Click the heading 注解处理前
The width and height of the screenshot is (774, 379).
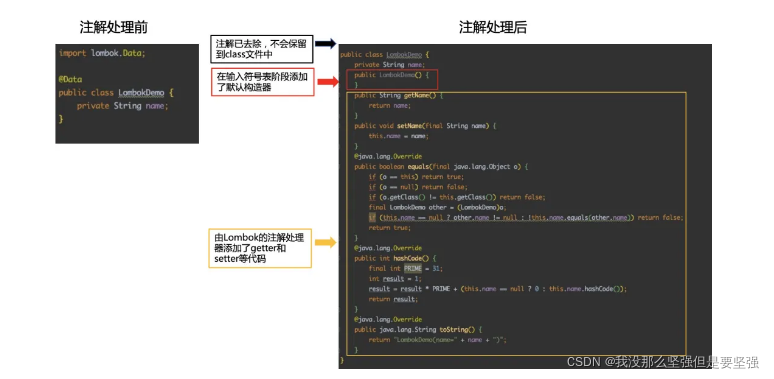coord(114,28)
